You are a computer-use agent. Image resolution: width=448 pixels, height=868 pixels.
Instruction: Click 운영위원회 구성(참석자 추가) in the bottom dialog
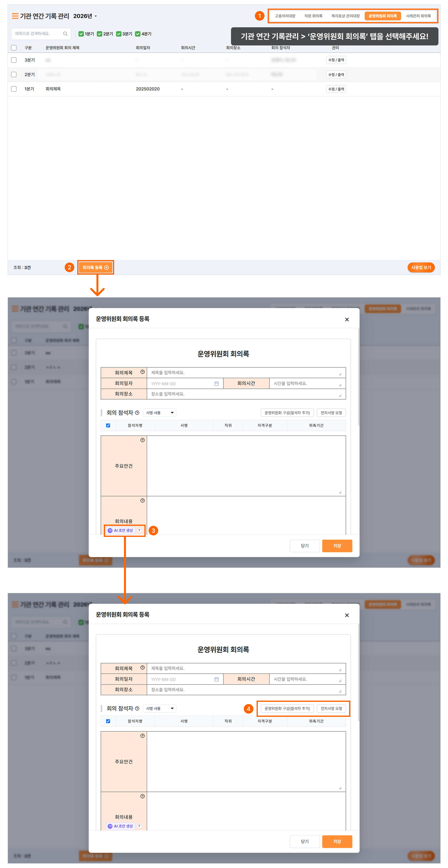pyautogui.click(x=287, y=708)
